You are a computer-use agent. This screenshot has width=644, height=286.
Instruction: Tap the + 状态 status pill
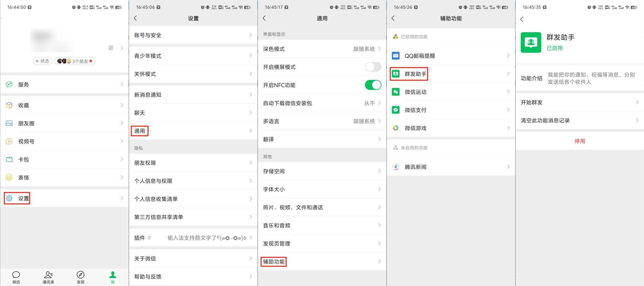pos(43,61)
